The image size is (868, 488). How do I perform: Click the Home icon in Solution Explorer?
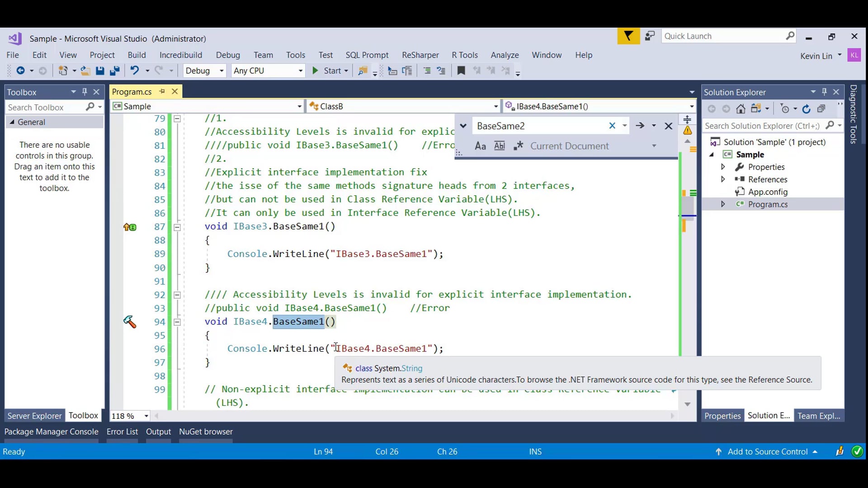point(741,109)
